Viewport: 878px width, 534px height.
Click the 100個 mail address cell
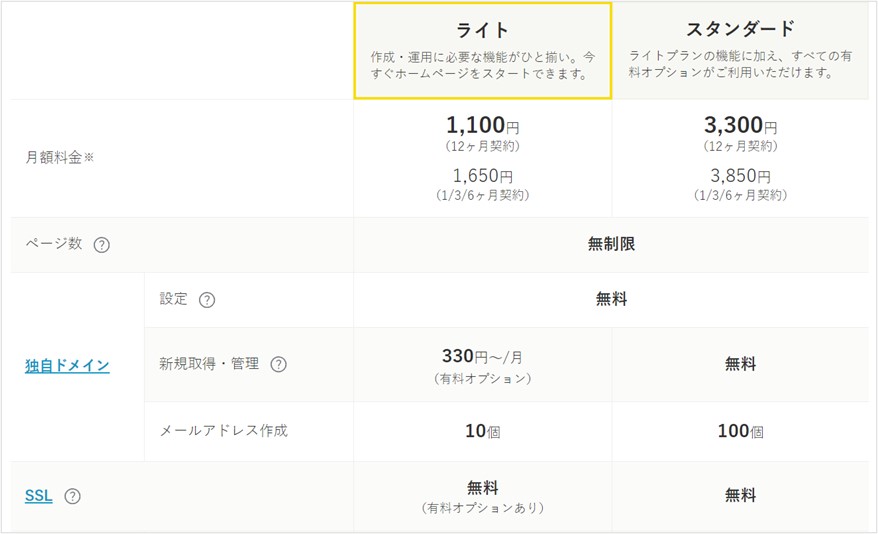(x=740, y=431)
